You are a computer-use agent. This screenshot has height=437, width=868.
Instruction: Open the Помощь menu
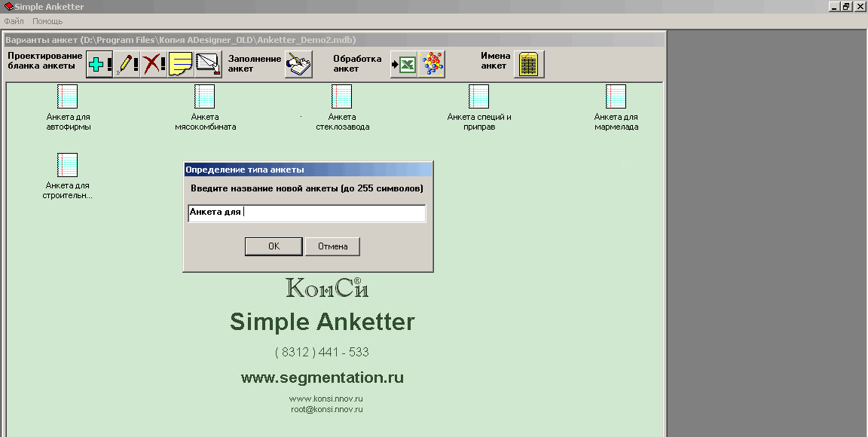(x=47, y=22)
